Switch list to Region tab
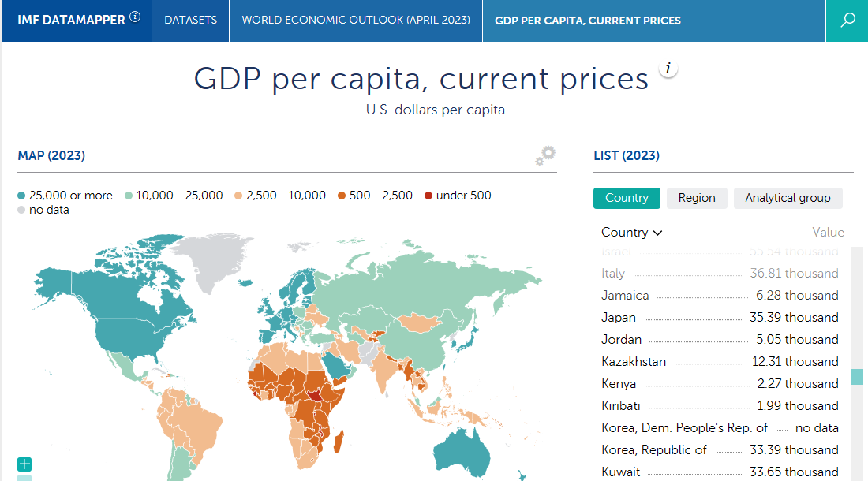868x481 pixels. pos(697,198)
